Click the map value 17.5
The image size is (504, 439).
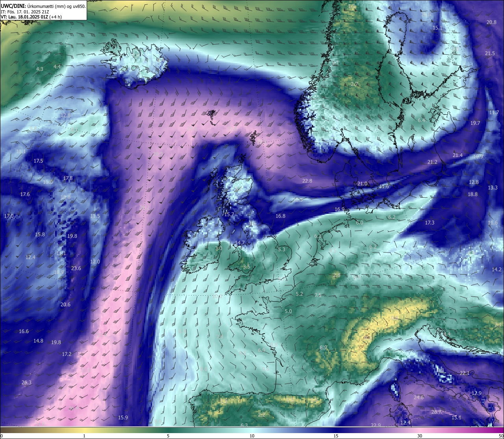38,161
